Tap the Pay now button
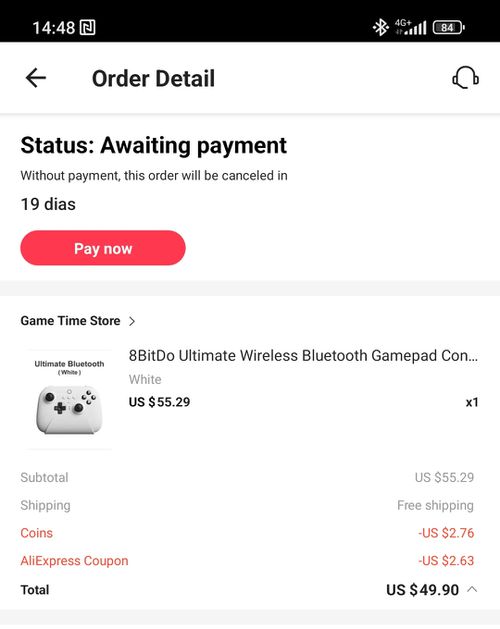 click(103, 248)
